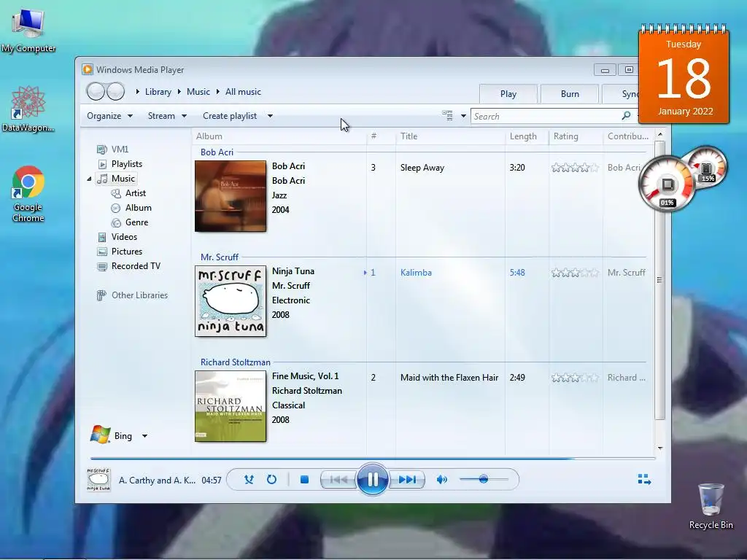The width and height of the screenshot is (747, 560).
Task: Click the Back navigation button
Action: [96, 91]
